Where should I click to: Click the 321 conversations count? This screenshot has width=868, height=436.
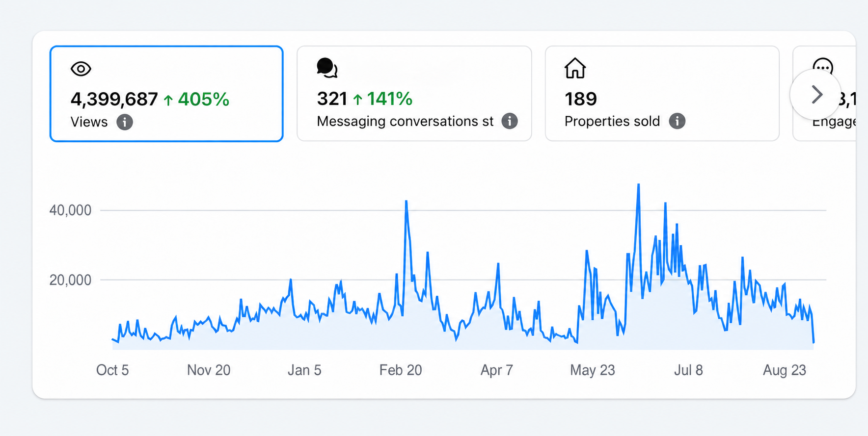(x=332, y=99)
